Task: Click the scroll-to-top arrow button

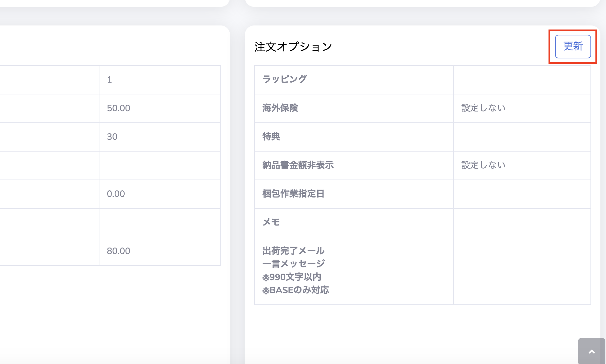Action: (x=592, y=351)
